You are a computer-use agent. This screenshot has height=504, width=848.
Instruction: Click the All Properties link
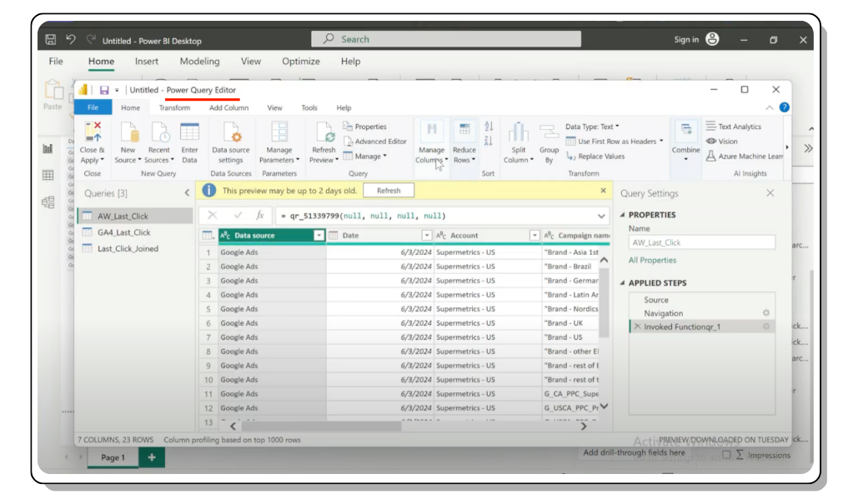tap(652, 260)
